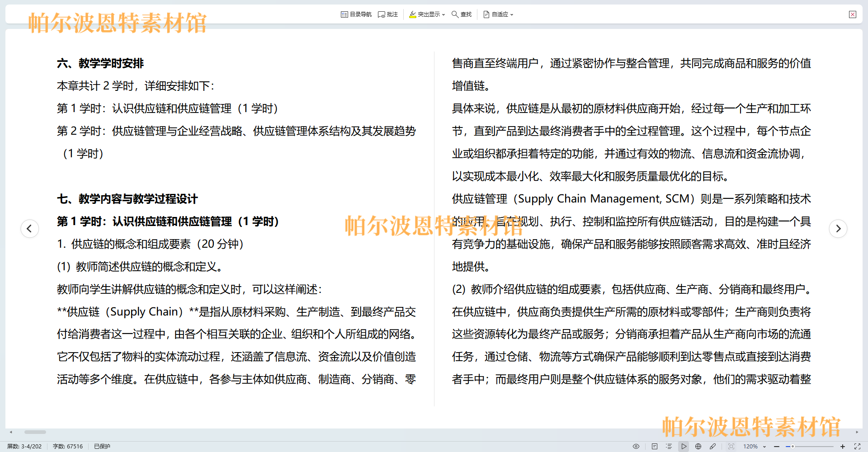The height and width of the screenshot is (452, 868).
Task: Switch to web layout globe icon
Action: tap(698, 446)
